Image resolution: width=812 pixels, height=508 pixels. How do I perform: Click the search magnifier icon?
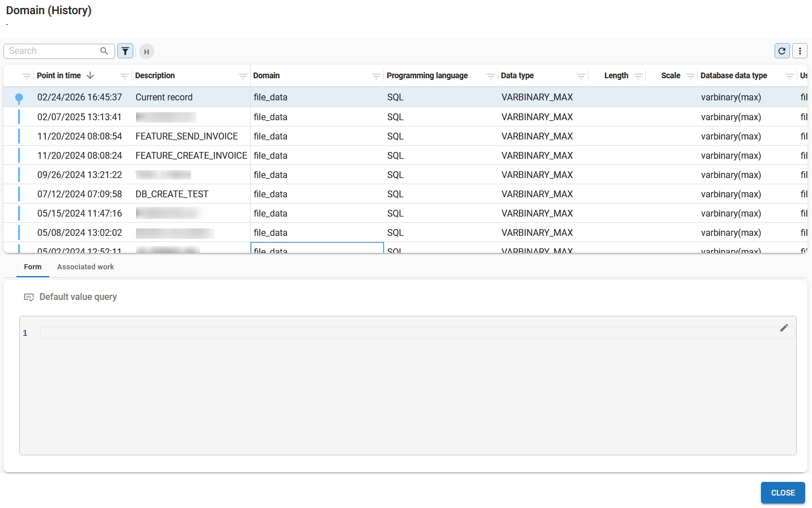coord(104,51)
